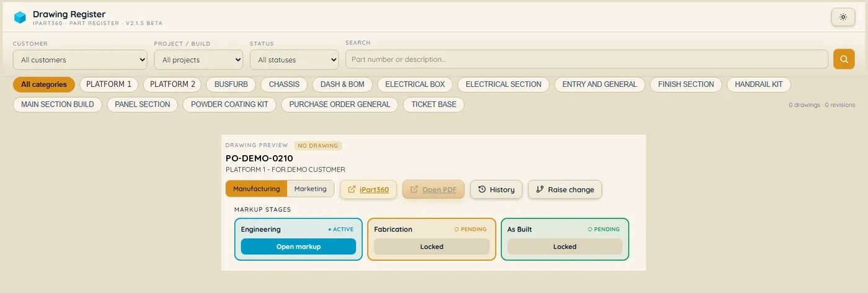Image resolution: width=868 pixels, height=293 pixels.
Task: Select the TICKET BASE category
Action: click(434, 104)
